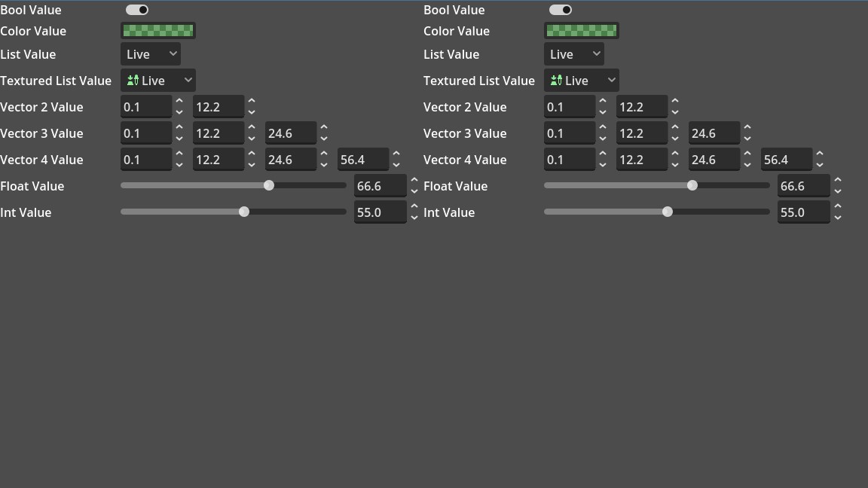Increment right Vector 2 Value 12.2 stepper up

(675, 101)
